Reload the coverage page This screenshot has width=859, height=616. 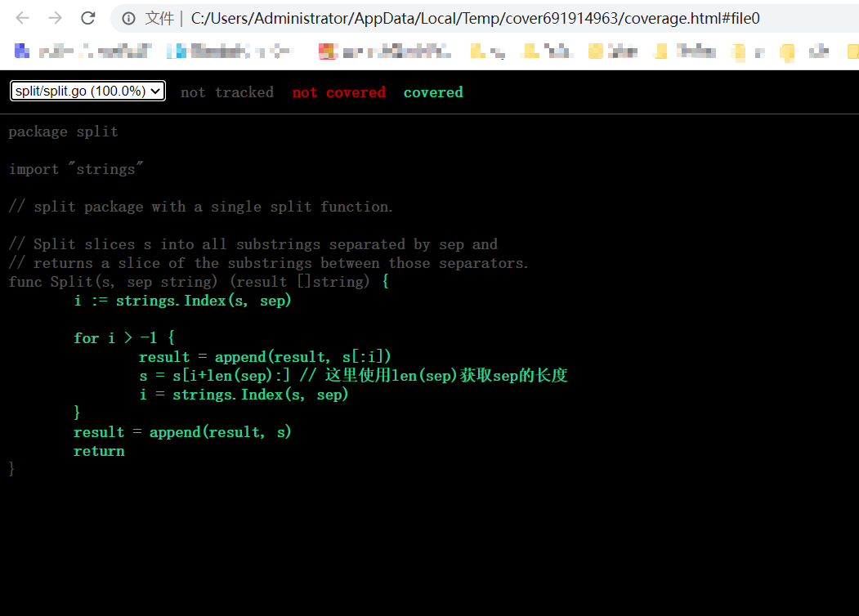pyautogui.click(x=87, y=17)
